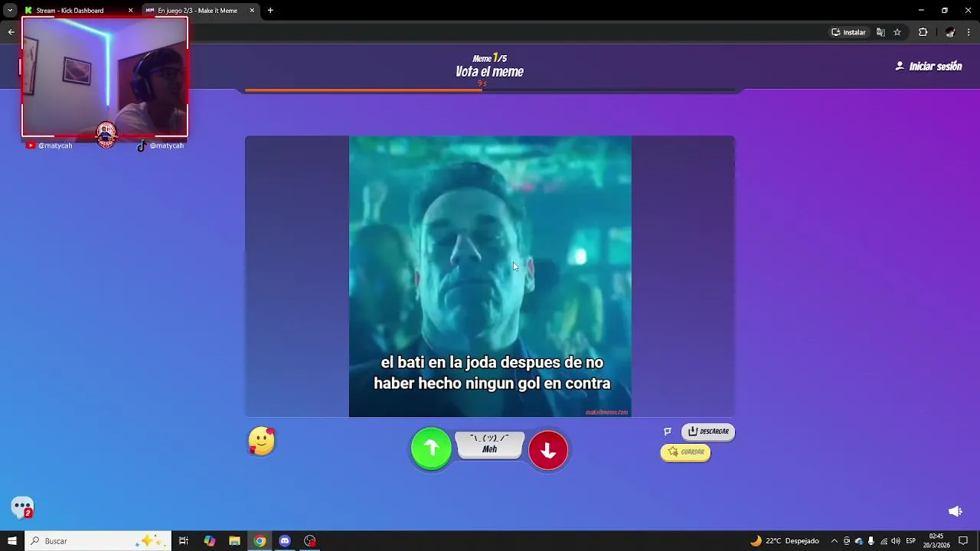
Task: Click the webcam overlay feed
Action: pos(105,77)
